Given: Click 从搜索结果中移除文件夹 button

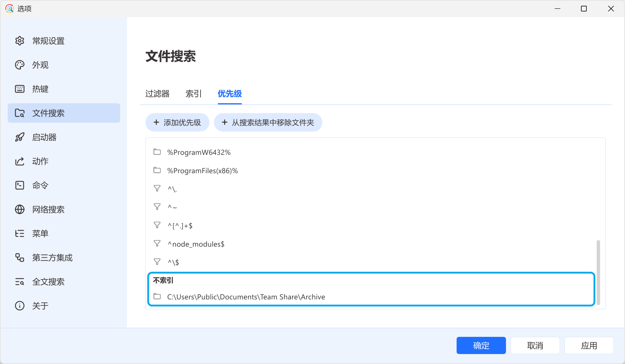Looking at the screenshot, I should [x=268, y=122].
